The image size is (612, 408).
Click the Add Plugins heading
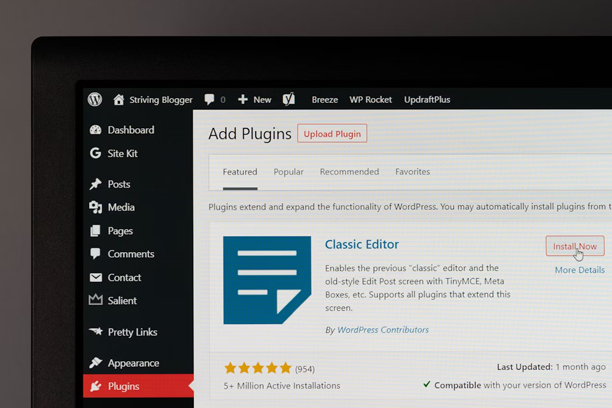coord(250,134)
